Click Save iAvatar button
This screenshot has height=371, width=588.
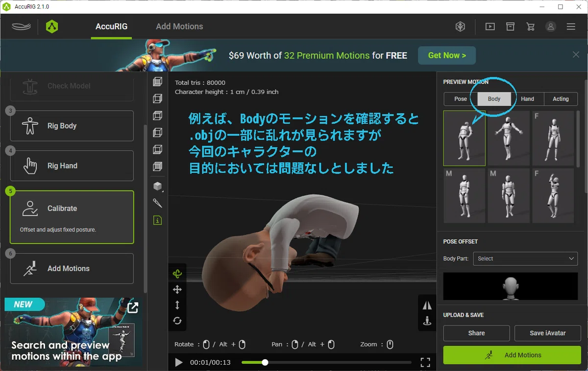tap(547, 333)
